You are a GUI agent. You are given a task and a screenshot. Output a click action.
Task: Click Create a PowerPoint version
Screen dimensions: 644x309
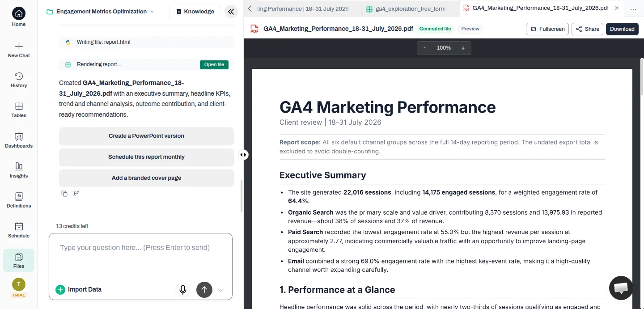146,136
